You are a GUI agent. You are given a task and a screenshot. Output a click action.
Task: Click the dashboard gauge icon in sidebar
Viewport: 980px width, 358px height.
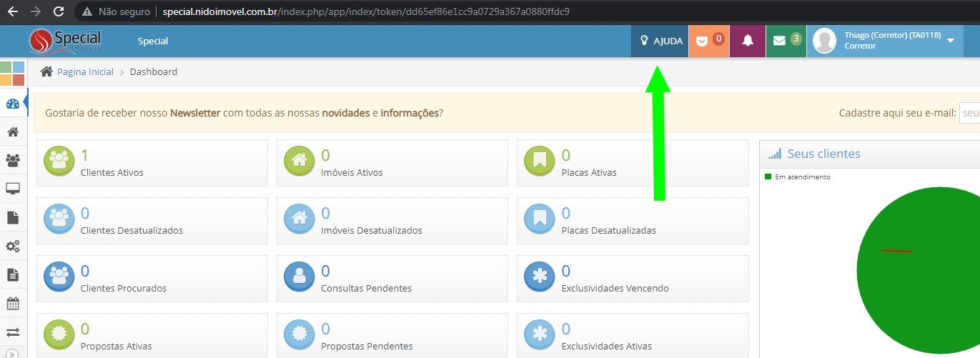pos(13,104)
